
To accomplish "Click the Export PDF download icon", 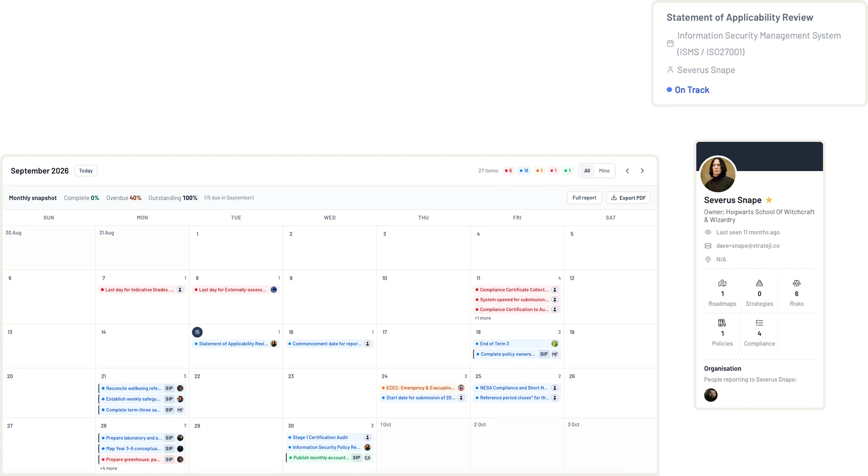I will 614,198.
